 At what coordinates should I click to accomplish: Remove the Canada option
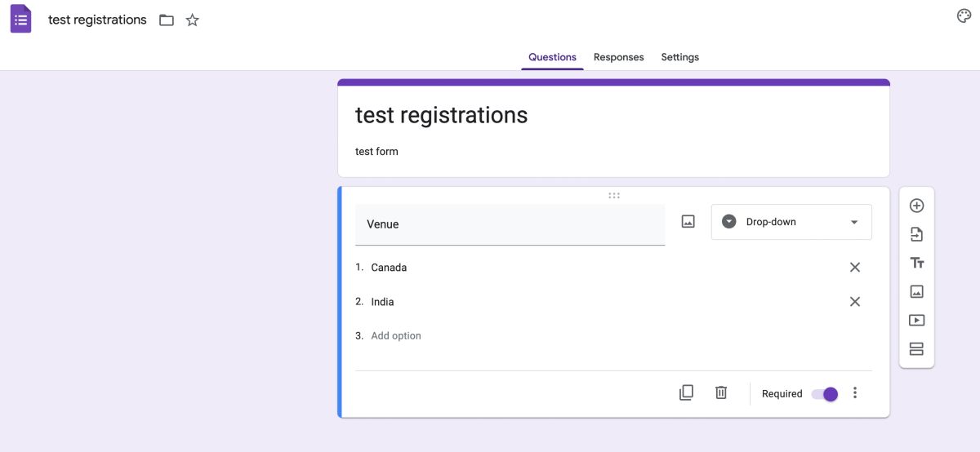click(x=855, y=268)
